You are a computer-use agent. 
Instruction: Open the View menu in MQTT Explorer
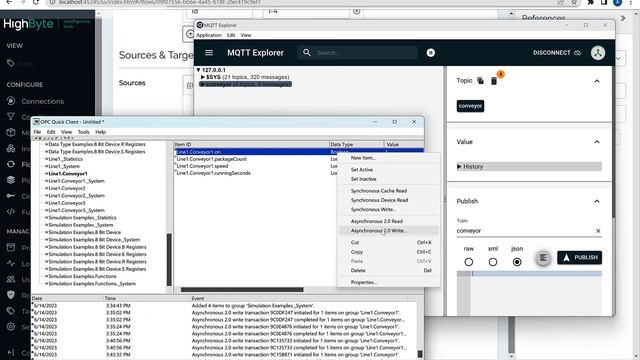246,35
